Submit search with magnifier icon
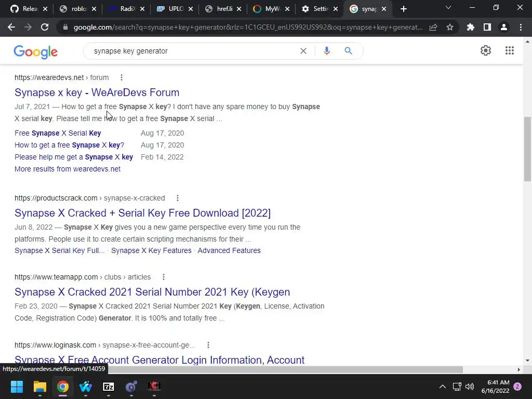The width and height of the screenshot is (532, 399). [x=348, y=51]
